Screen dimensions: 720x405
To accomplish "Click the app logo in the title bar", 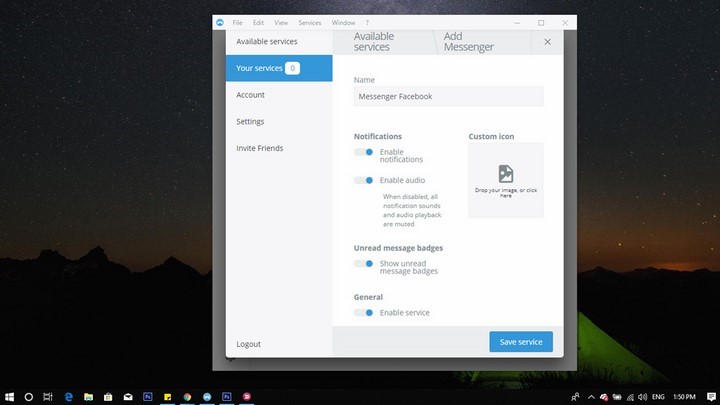I will pyautogui.click(x=219, y=22).
